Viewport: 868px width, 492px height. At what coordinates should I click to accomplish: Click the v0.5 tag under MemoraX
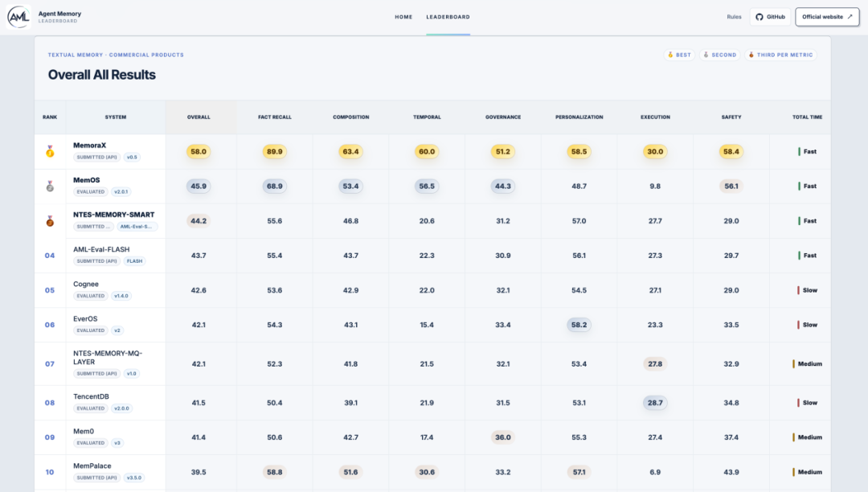pyautogui.click(x=132, y=158)
